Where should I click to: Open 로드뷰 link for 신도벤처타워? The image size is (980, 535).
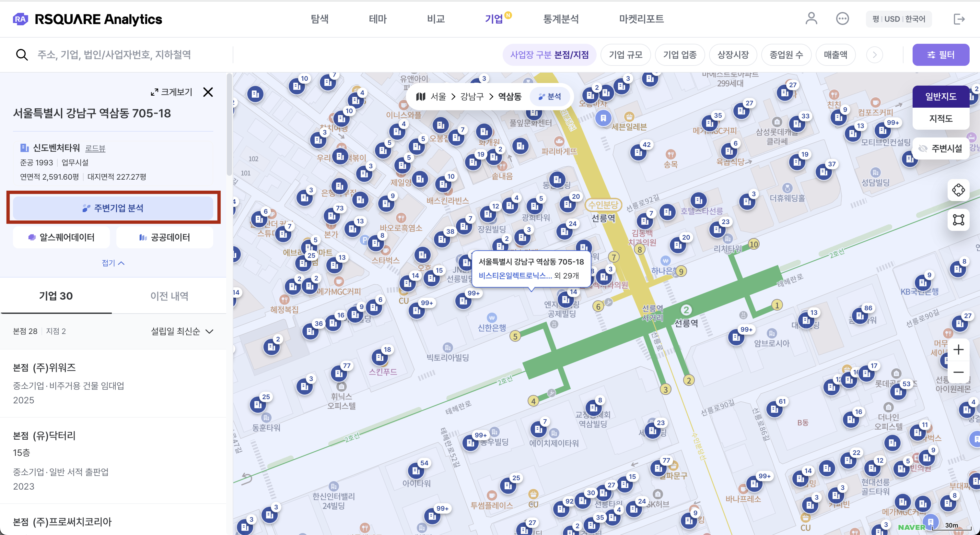pos(95,149)
